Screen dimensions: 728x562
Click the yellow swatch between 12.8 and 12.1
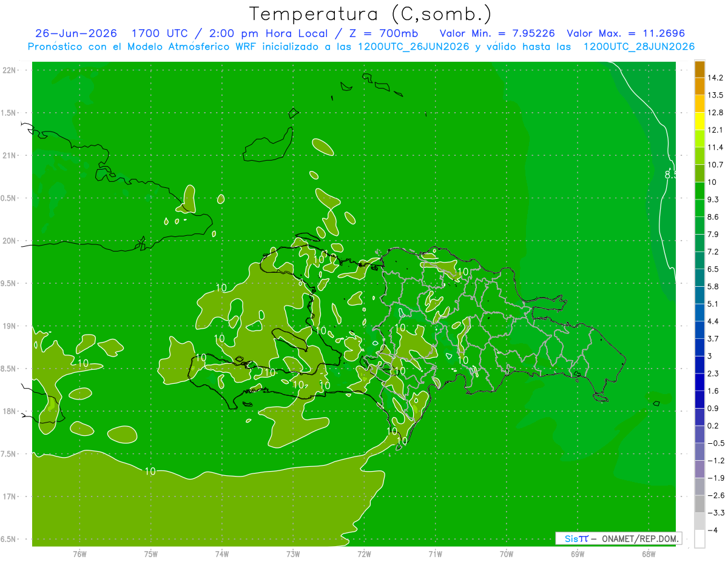coord(699,121)
